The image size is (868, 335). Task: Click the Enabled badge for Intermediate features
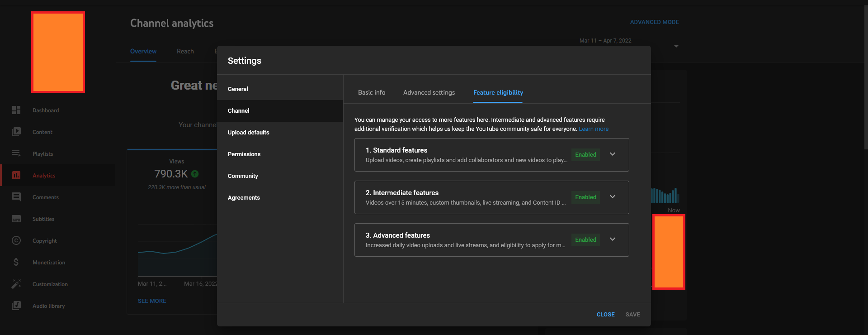tap(585, 197)
